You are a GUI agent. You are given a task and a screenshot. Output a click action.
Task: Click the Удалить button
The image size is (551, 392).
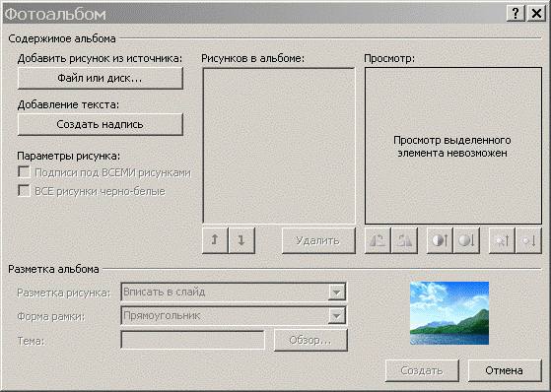tap(318, 240)
